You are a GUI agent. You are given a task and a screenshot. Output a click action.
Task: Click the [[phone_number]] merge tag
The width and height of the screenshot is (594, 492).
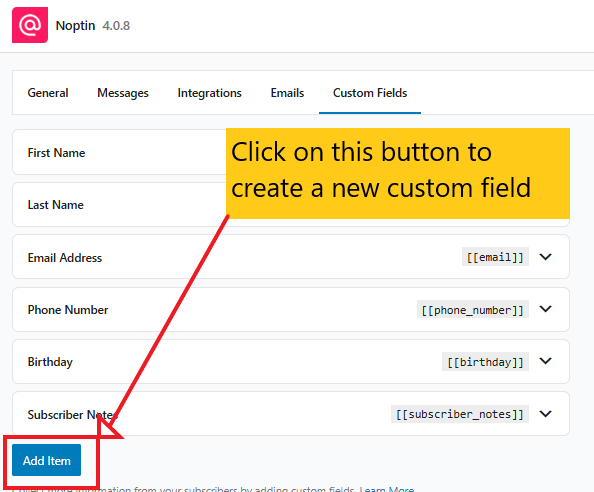(x=473, y=310)
